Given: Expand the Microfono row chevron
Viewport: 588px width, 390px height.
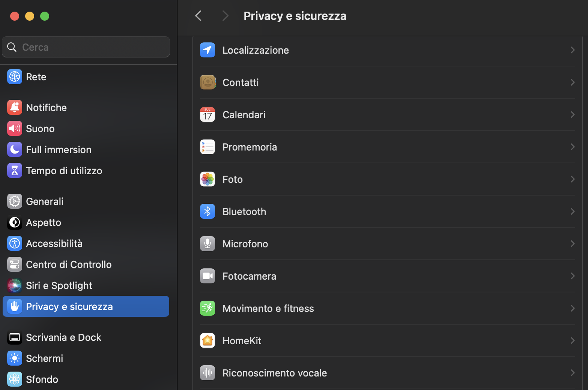Looking at the screenshot, I should coord(572,244).
